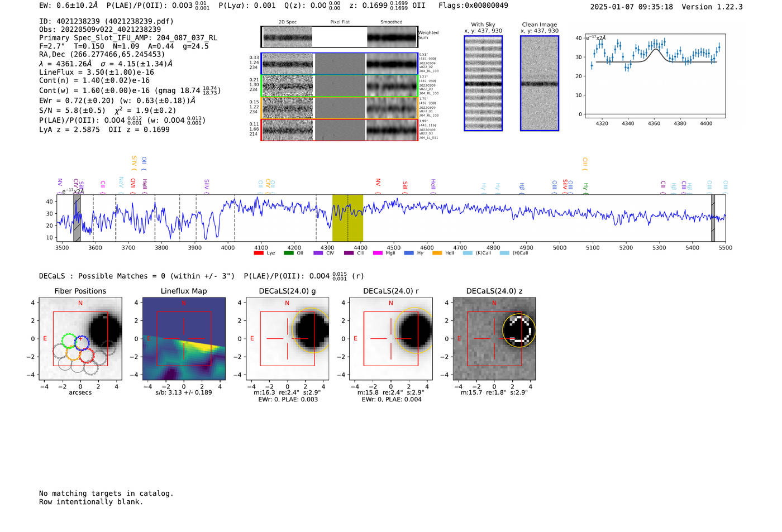Click the blue Hγ legend swatch
782x532 pixels.
click(x=409, y=253)
